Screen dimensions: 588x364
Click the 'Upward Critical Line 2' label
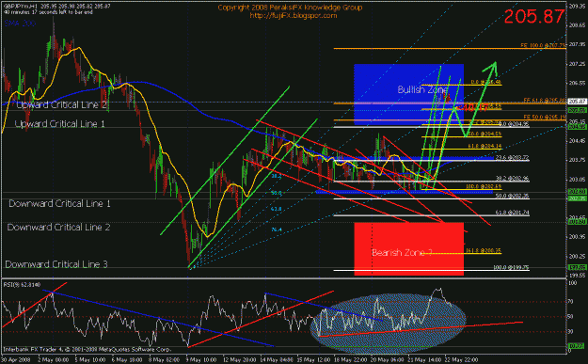pos(61,104)
